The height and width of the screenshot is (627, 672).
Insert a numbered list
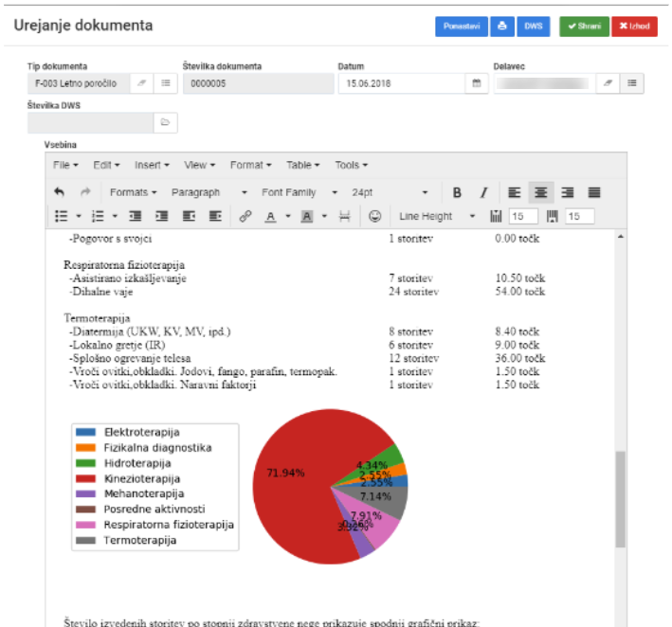tap(98, 216)
